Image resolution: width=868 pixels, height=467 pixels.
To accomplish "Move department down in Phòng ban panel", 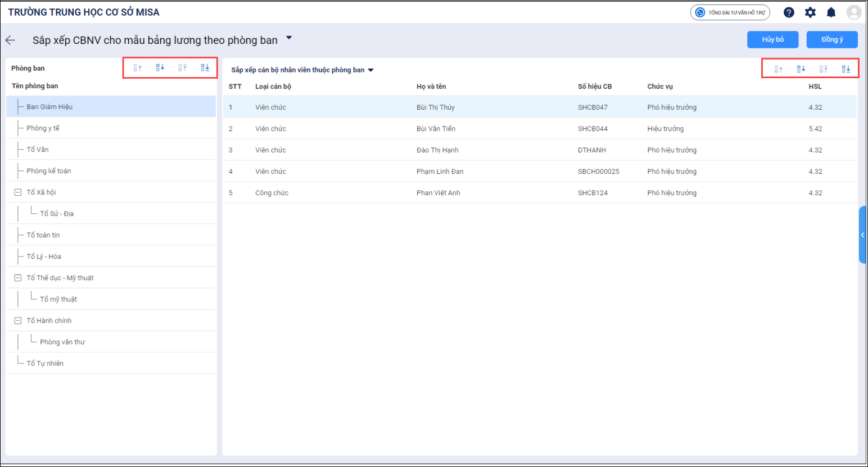I will pyautogui.click(x=160, y=68).
